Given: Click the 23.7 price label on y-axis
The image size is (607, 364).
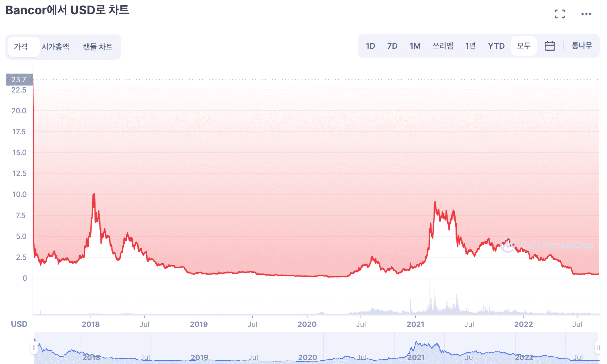Looking at the screenshot, I should click(x=19, y=80).
